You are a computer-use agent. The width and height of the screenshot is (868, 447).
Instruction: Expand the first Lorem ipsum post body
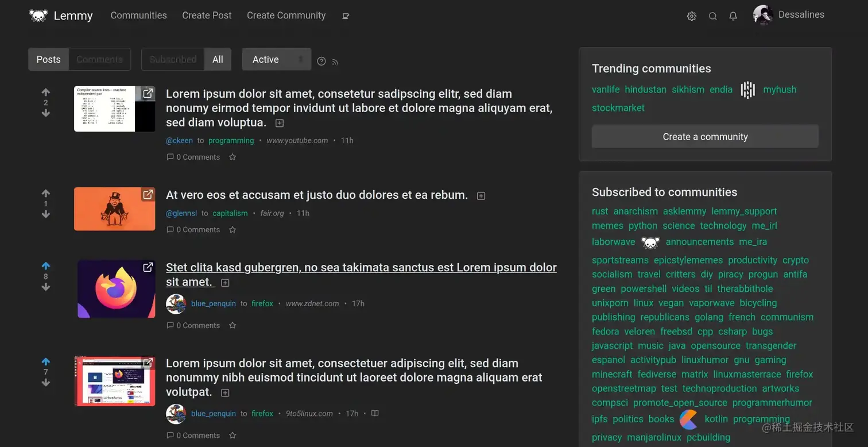point(280,123)
